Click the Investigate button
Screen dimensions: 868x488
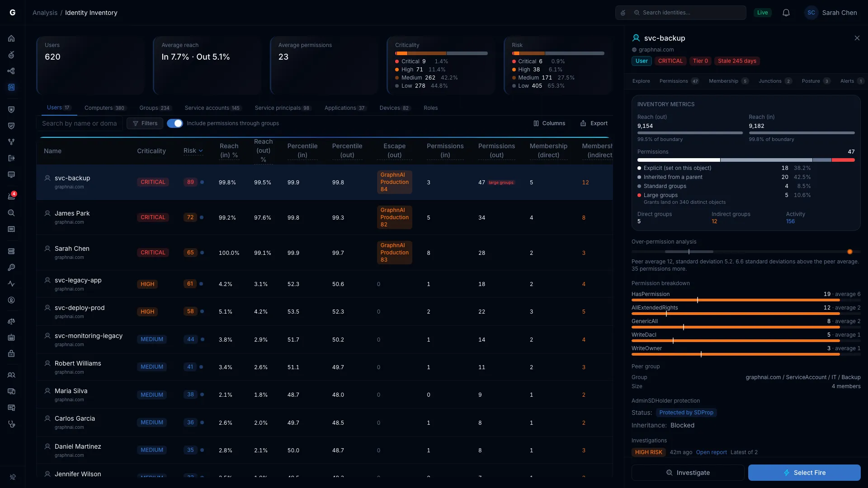(x=688, y=473)
